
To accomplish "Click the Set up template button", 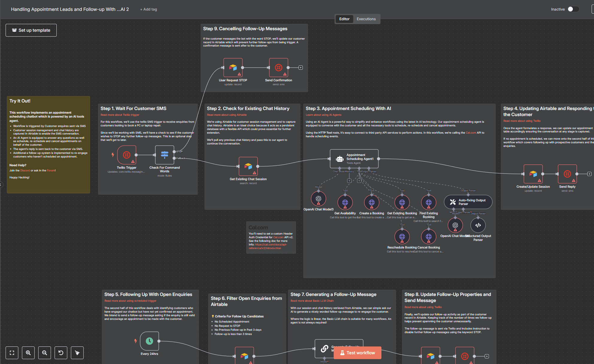I will click(x=31, y=30).
